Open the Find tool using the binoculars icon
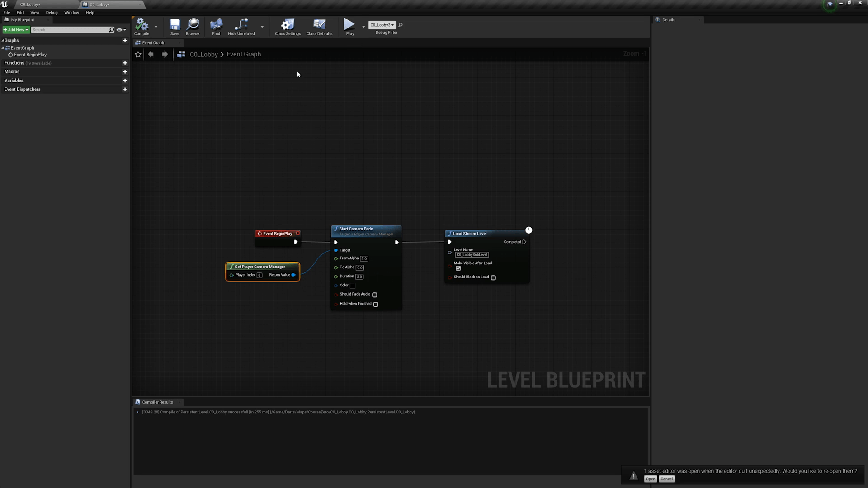The width and height of the screenshot is (868, 488). pos(216,25)
